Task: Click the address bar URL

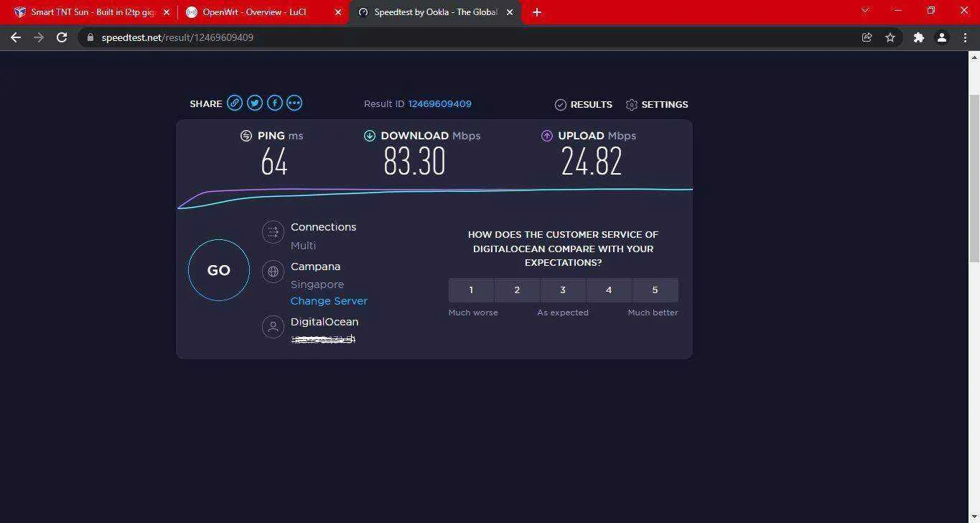Action: [x=177, y=37]
